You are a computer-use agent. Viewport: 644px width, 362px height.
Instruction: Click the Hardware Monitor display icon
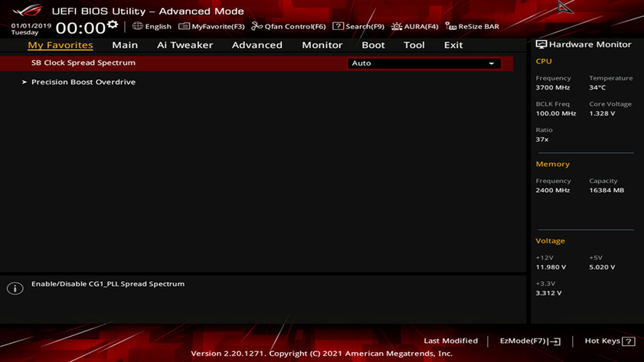click(541, 44)
